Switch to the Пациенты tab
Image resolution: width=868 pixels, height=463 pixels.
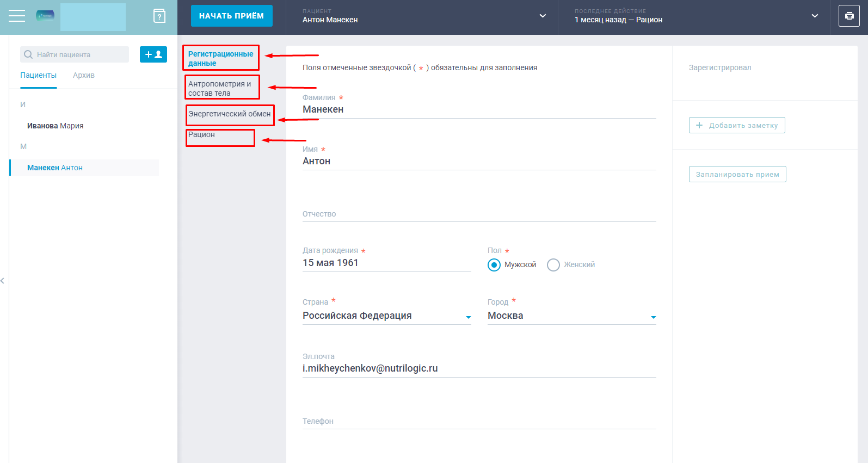click(x=39, y=75)
